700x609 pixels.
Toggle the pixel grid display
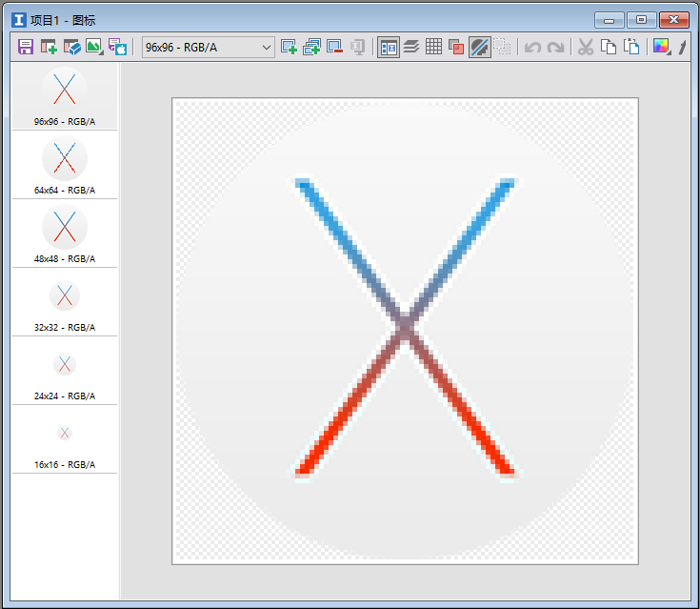pos(433,47)
